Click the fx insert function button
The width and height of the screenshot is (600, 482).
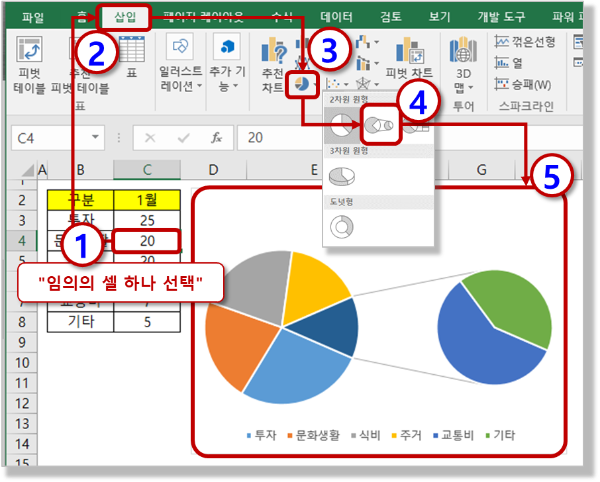click(217, 138)
